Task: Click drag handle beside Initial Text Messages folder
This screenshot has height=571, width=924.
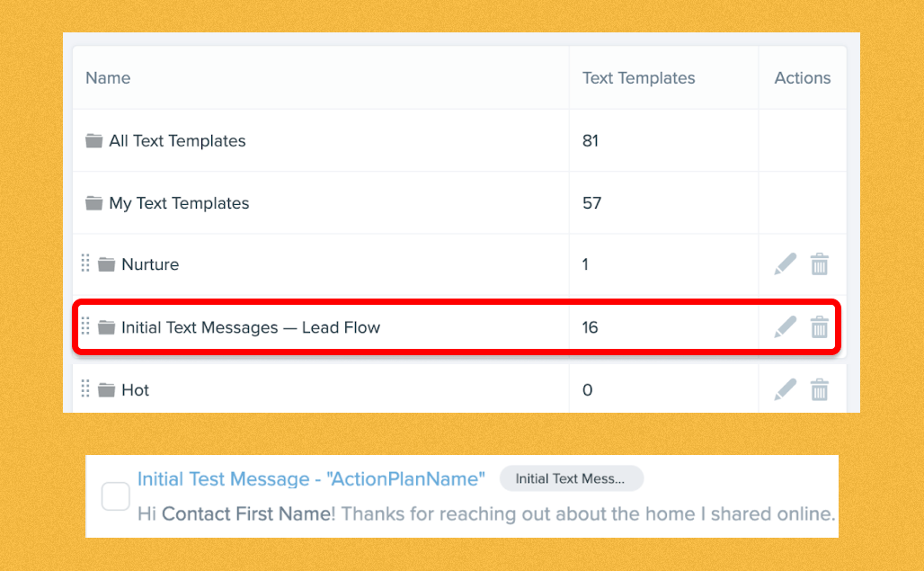Action: [x=86, y=326]
